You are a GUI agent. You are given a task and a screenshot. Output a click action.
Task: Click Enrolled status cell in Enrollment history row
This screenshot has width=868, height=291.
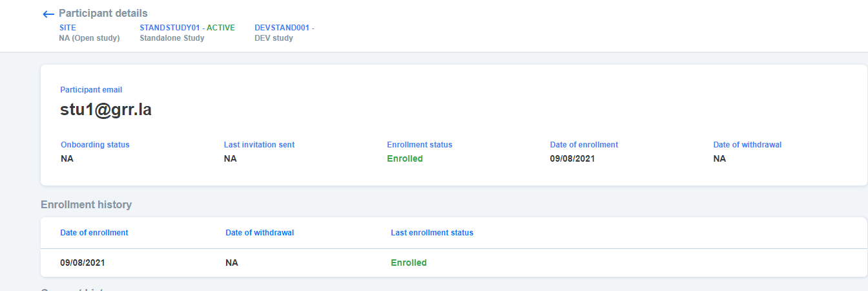pos(409,263)
